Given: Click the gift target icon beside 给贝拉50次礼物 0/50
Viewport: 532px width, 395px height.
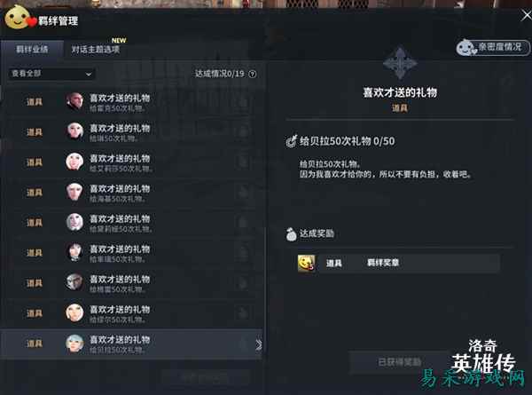Looking at the screenshot, I should coord(292,141).
